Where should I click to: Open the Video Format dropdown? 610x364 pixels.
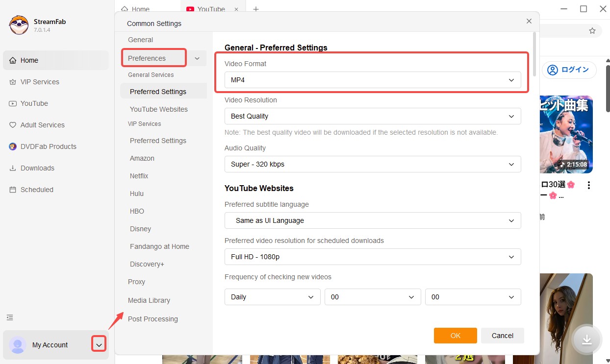pyautogui.click(x=372, y=80)
